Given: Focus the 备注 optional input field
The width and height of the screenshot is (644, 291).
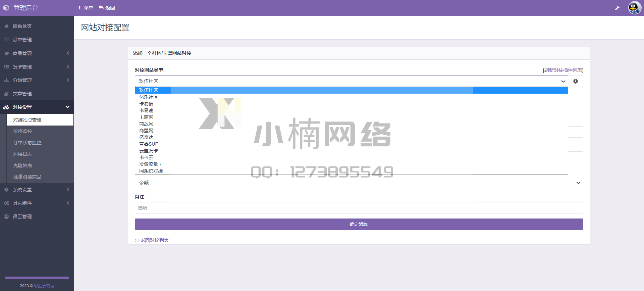Looking at the screenshot, I should click(359, 208).
